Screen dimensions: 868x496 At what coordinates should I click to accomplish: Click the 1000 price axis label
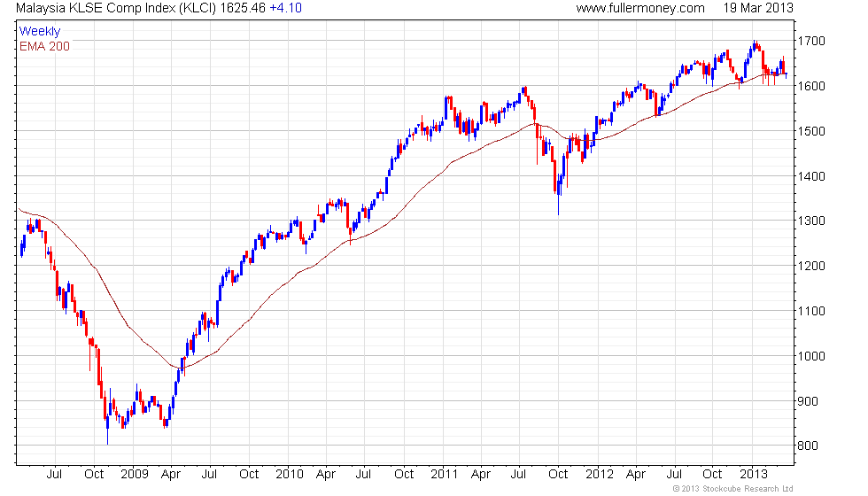(x=811, y=356)
